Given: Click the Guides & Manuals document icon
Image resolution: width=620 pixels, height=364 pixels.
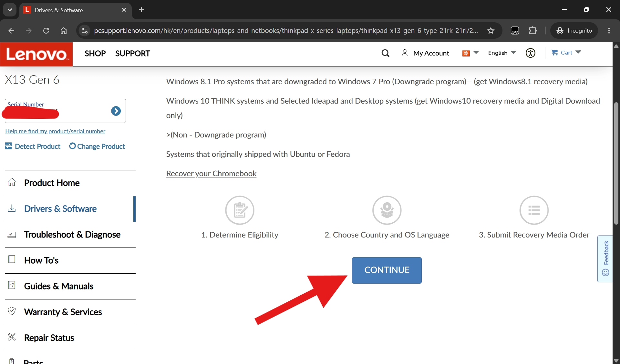Looking at the screenshot, I should click(x=12, y=285).
